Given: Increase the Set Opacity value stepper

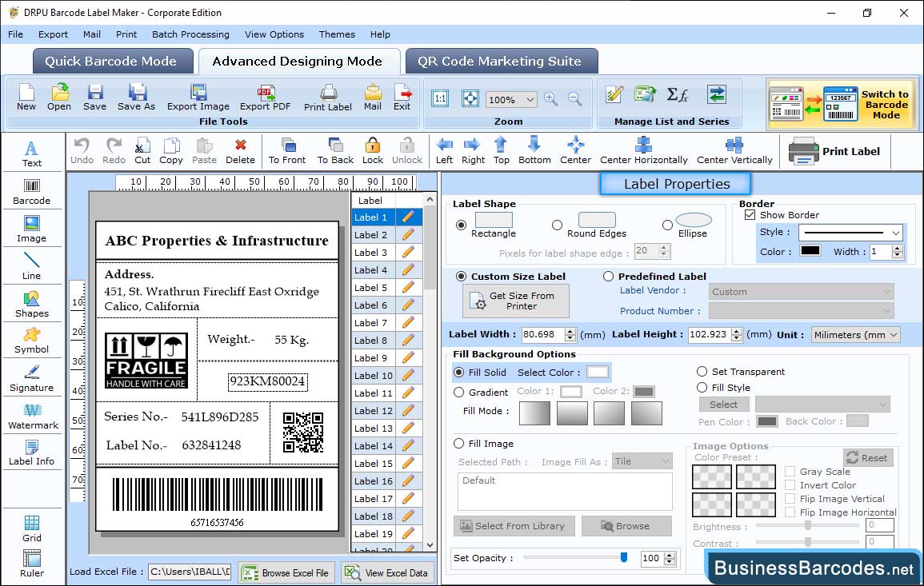Looking at the screenshot, I should pos(670,555).
